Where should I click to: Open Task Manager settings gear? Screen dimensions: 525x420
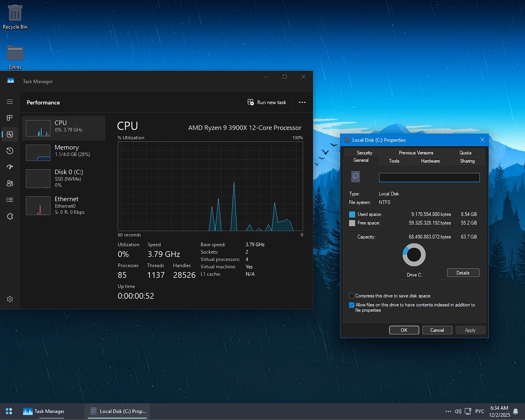pyautogui.click(x=10, y=299)
